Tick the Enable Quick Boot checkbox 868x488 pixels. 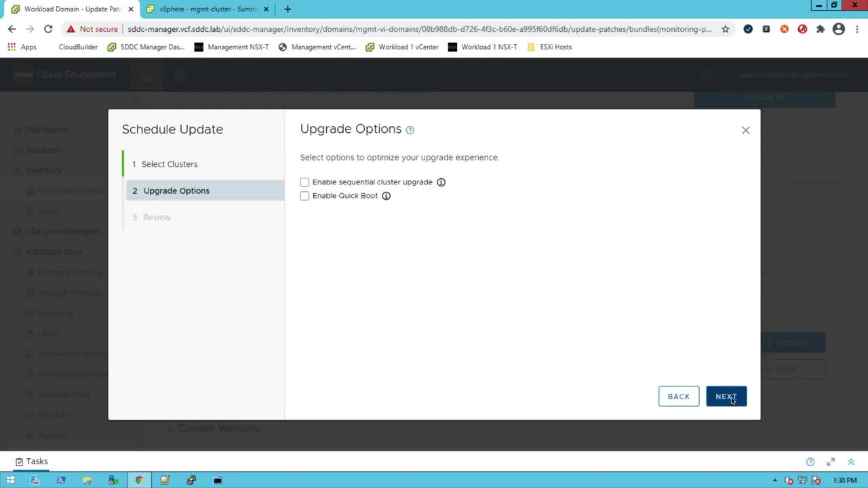(304, 196)
